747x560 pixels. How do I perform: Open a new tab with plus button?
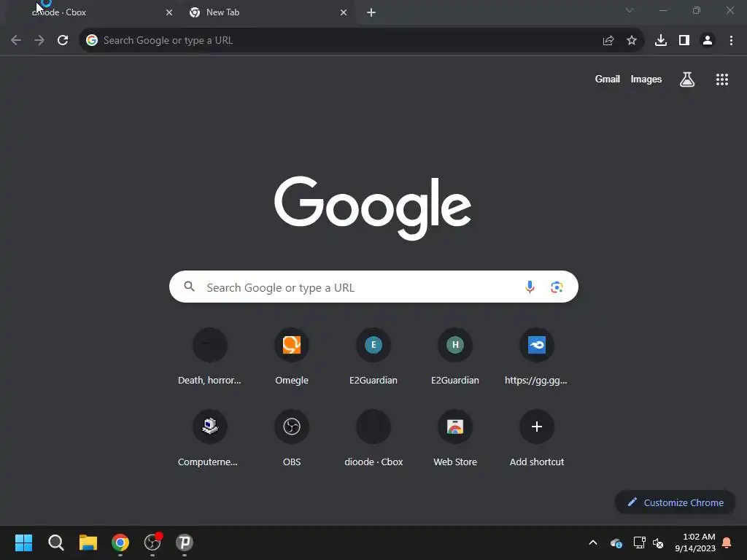[x=371, y=12]
